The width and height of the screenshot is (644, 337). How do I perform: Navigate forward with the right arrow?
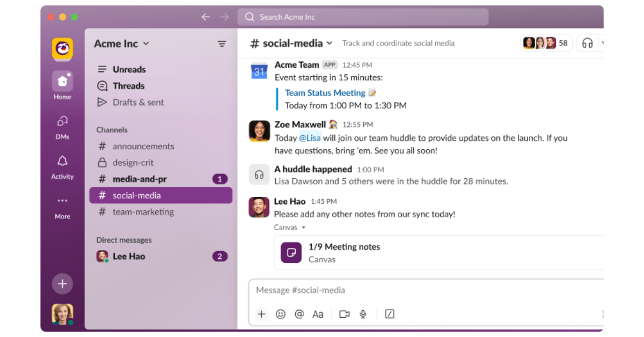coord(224,17)
